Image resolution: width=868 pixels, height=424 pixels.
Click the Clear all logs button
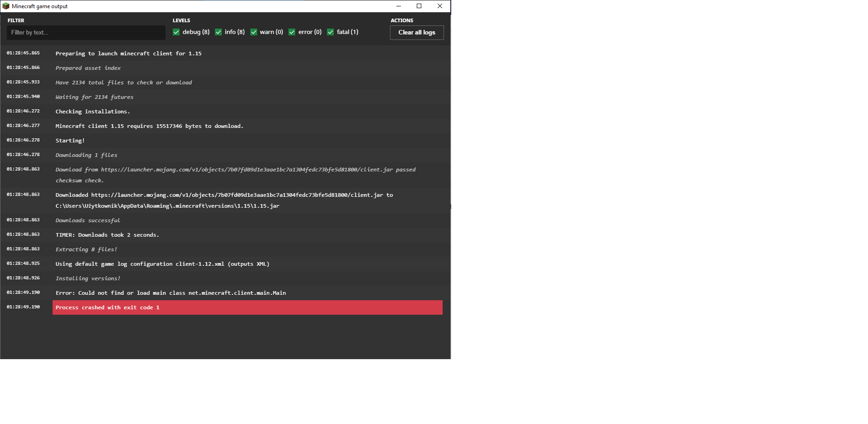[417, 33]
